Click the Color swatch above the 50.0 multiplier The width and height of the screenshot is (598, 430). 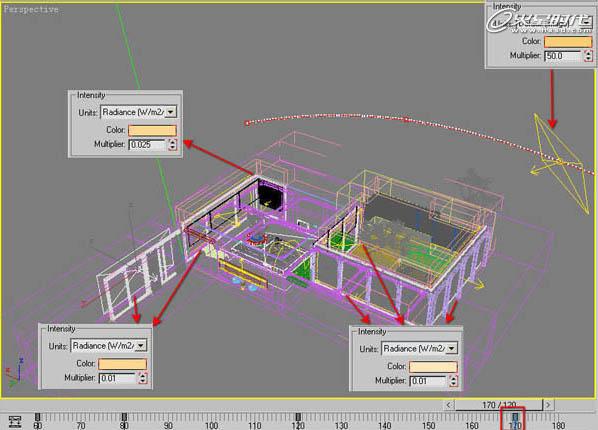(x=568, y=42)
